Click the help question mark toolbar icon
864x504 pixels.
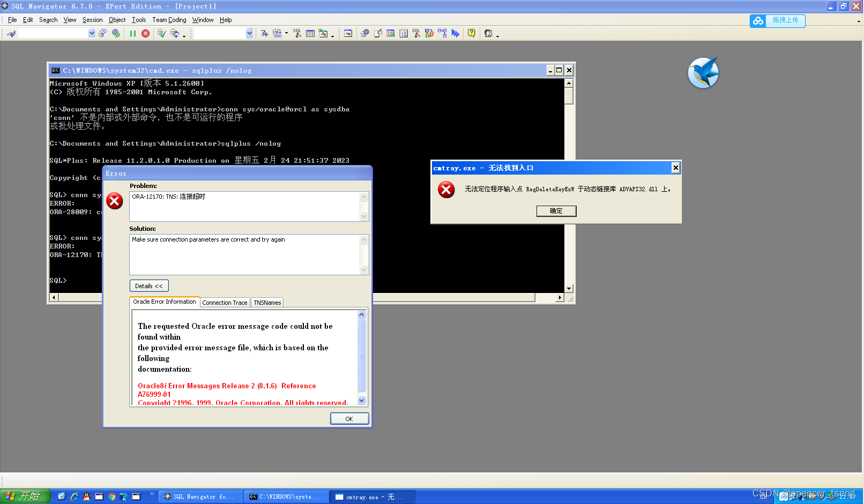[x=471, y=33]
